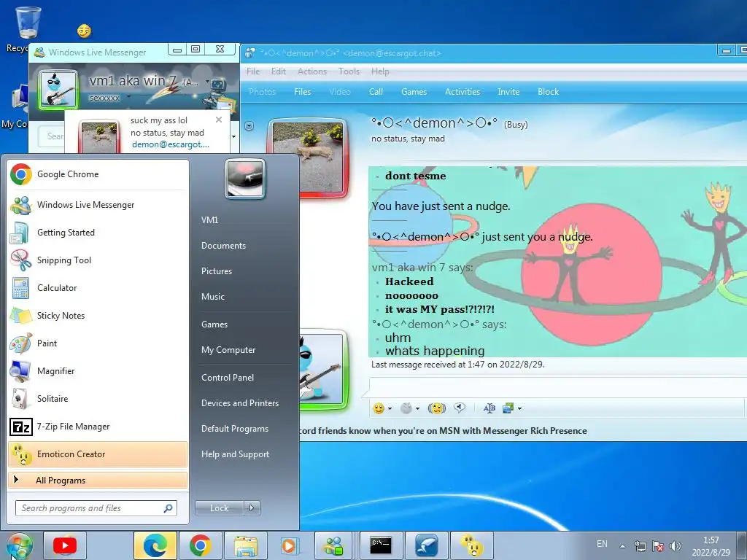Click Files in chat toolbar

pyautogui.click(x=303, y=92)
